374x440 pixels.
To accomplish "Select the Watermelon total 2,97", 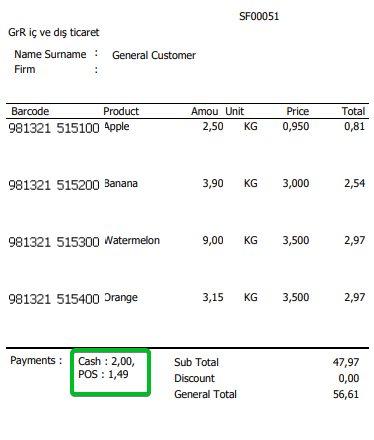I will tap(354, 240).
